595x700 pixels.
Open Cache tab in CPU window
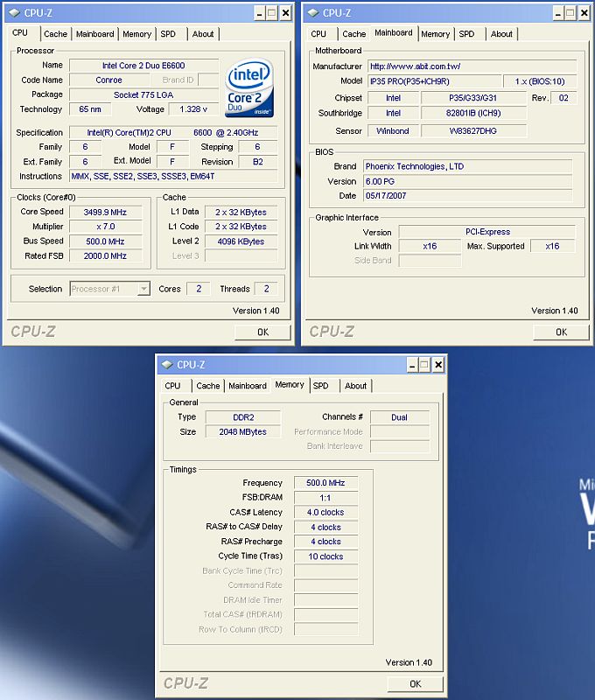point(55,34)
